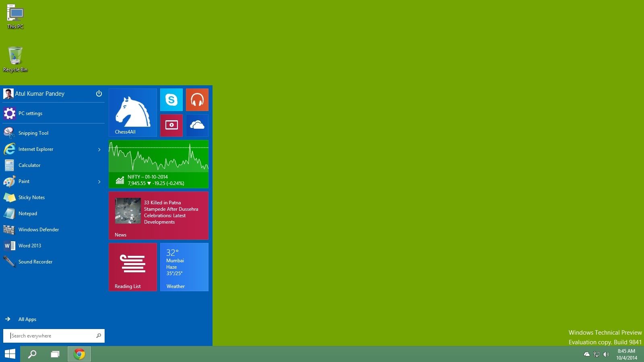This screenshot has height=362, width=644.
Task: Open the NIFTY finance chart tile
Action: (159, 164)
